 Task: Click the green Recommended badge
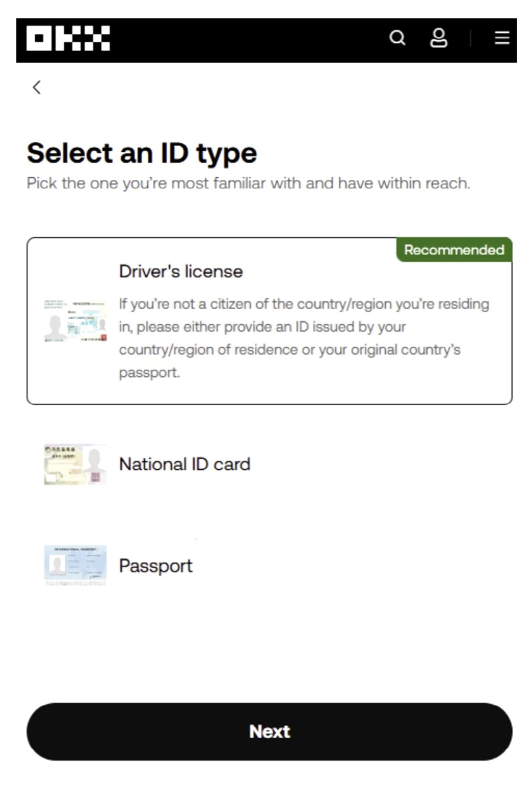454,250
